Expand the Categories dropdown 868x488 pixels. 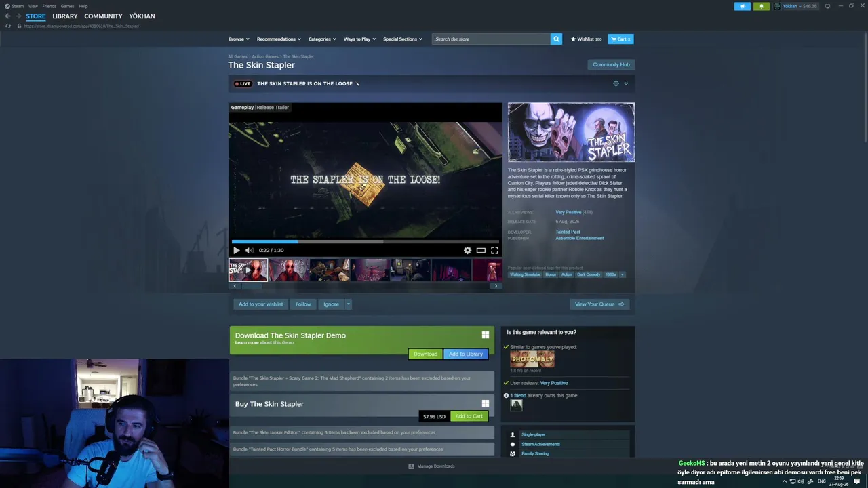pos(322,39)
